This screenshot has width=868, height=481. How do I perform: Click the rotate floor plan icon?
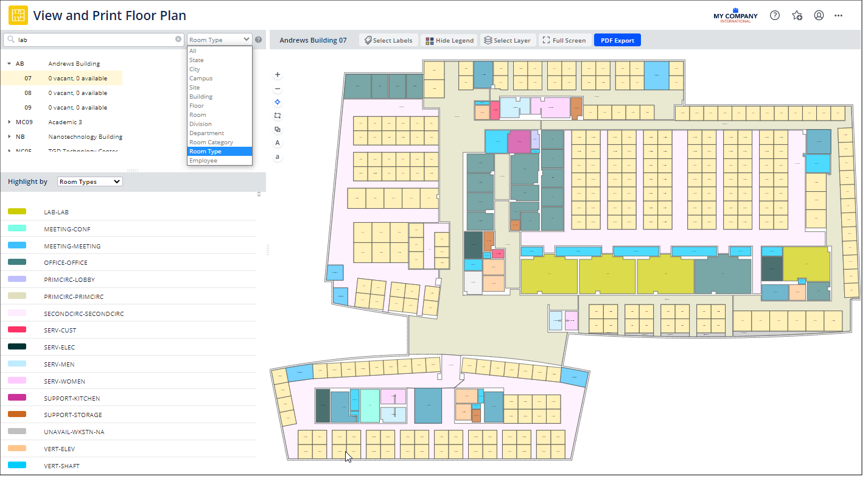click(x=277, y=115)
